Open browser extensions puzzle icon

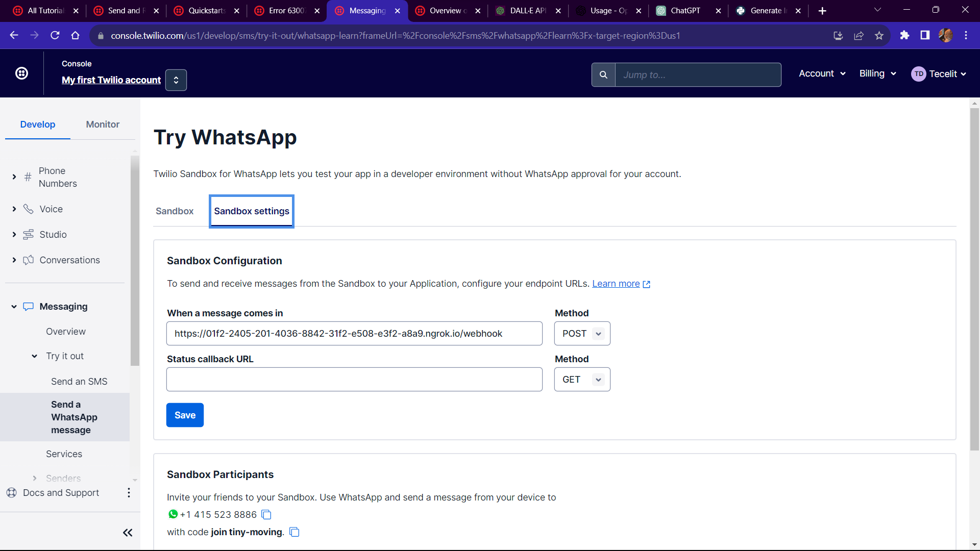click(904, 36)
